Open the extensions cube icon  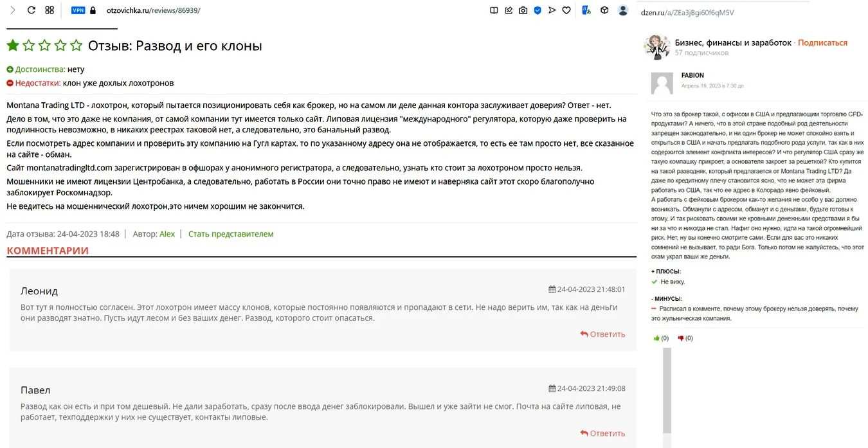point(604,10)
